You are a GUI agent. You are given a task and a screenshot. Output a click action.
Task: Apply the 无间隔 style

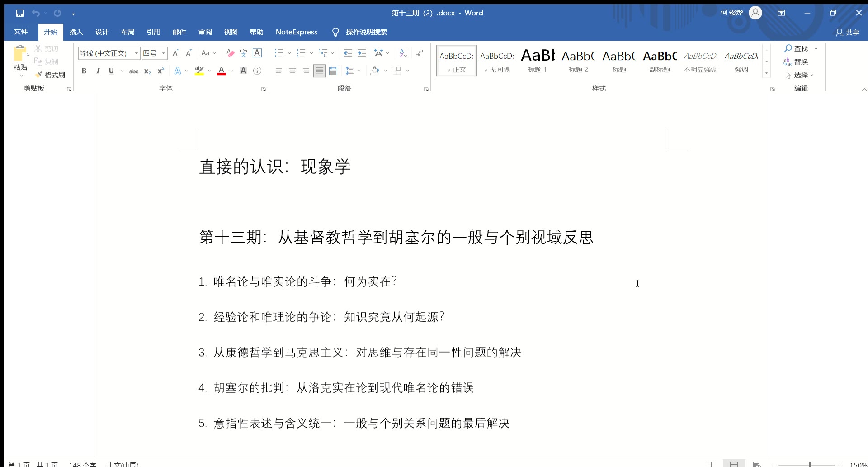(497, 61)
